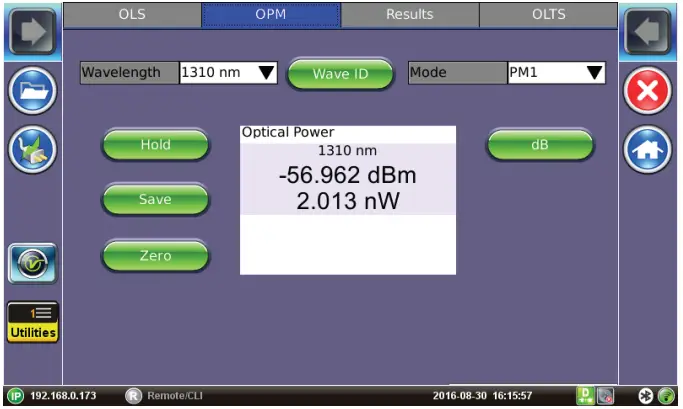
Task: Click the gray storage status icon
Action: pyautogui.click(x=605, y=395)
